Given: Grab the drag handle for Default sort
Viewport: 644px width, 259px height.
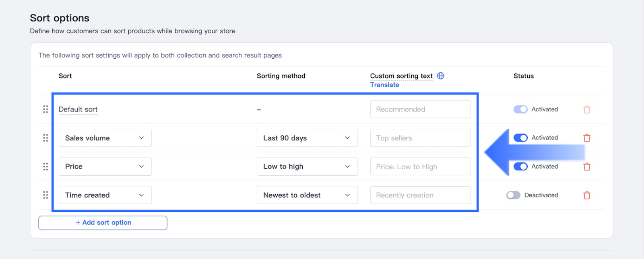Looking at the screenshot, I should [x=45, y=109].
